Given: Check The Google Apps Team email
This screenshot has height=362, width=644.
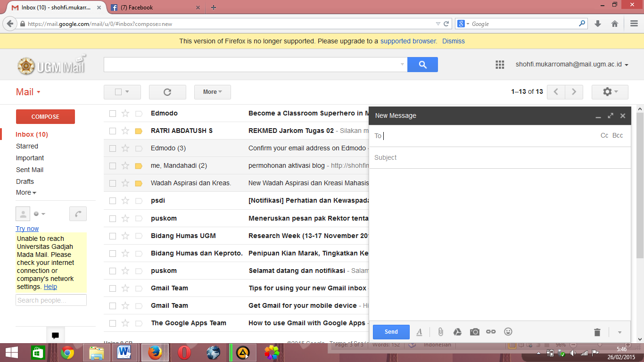Looking at the screenshot, I should 113,323.
